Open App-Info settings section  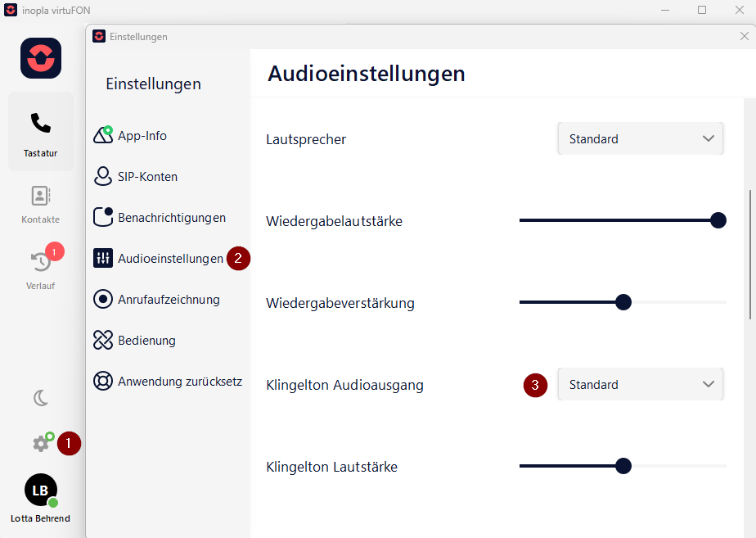pyautogui.click(x=130, y=136)
